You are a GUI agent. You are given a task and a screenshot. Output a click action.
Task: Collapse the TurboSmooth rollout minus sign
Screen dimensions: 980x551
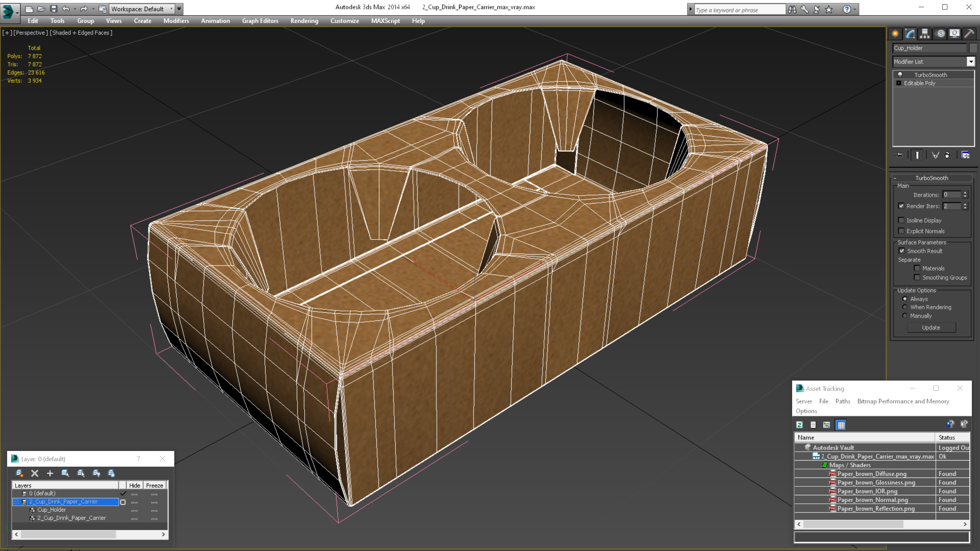[895, 178]
